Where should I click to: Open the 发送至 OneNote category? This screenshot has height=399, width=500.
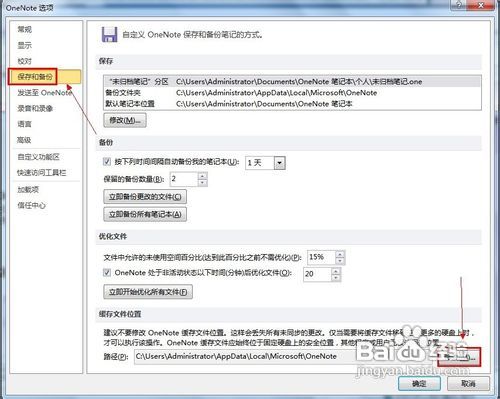pos(45,93)
